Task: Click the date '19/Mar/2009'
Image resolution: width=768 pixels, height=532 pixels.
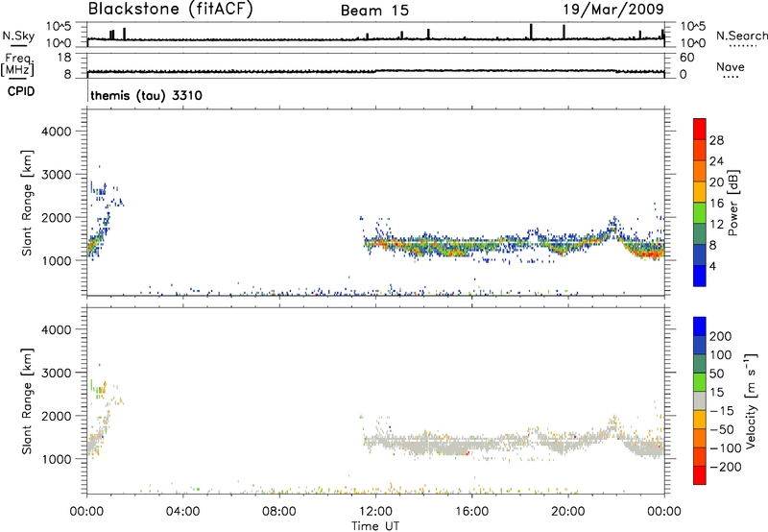Action: click(613, 10)
